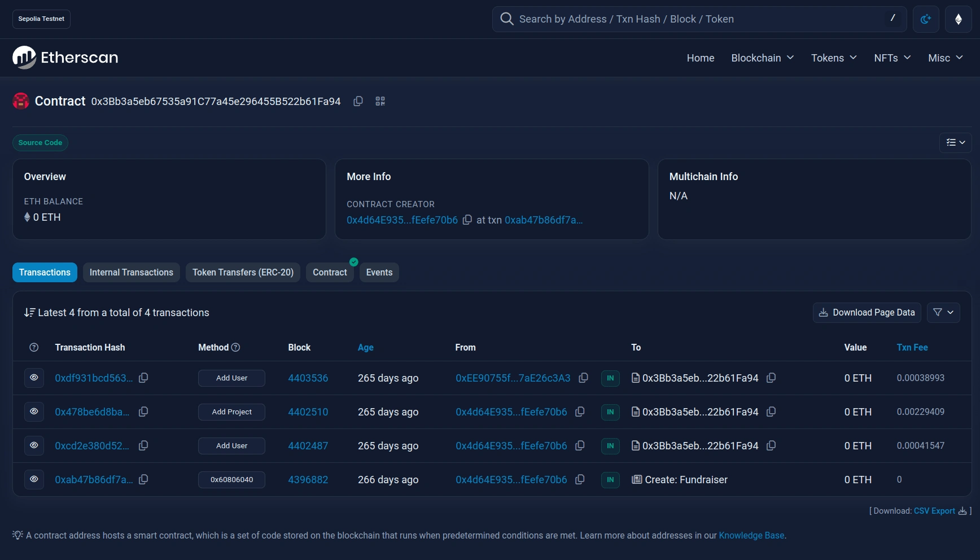Switch to Internal Transactions tab
980x560 pixels.
point(132,273)
